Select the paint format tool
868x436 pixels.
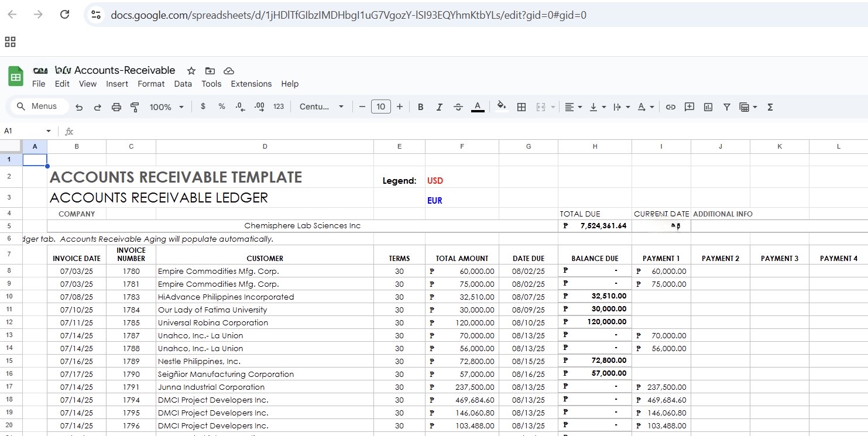coord(135,107)
